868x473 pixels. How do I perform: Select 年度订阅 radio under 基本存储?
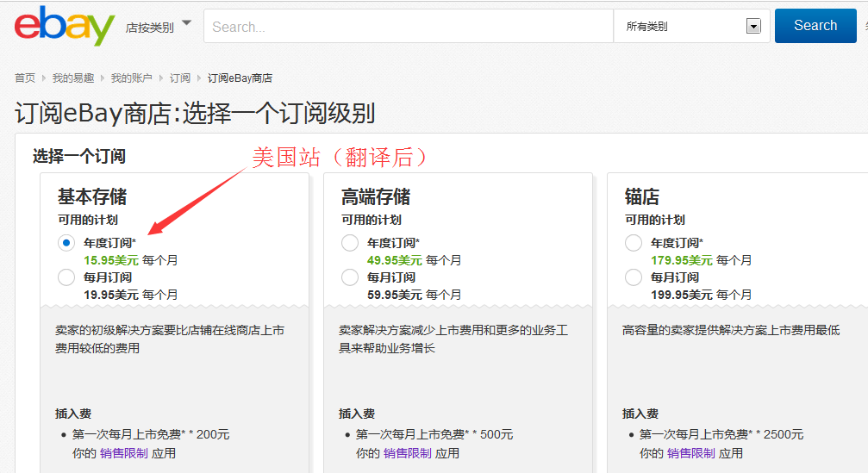[66, 243]
